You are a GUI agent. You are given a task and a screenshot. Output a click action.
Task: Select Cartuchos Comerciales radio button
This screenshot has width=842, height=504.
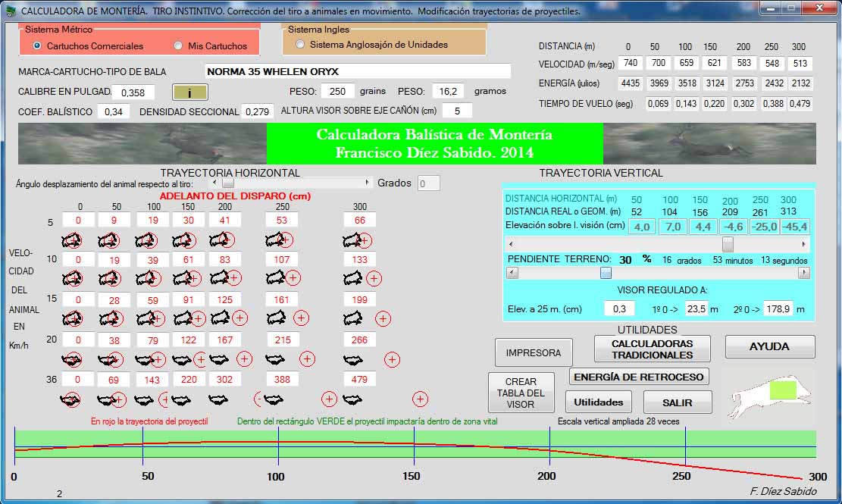[x=36, y=45]
